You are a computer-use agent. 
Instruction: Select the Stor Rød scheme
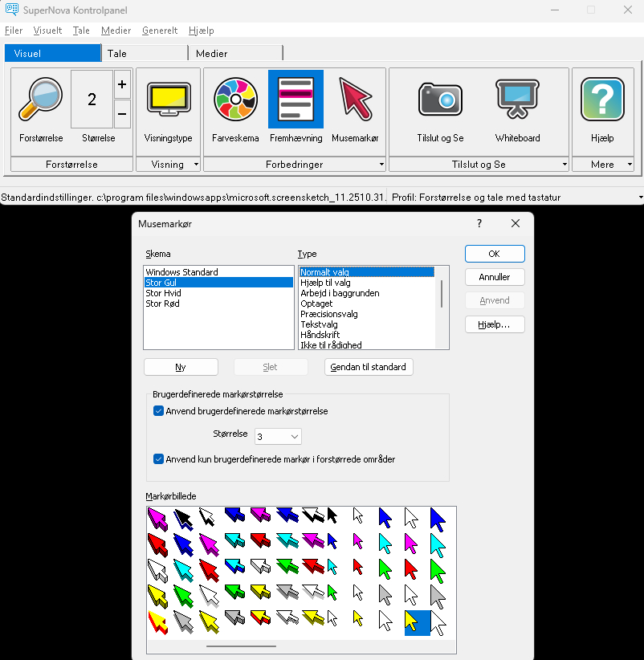(x=162, y=304)
